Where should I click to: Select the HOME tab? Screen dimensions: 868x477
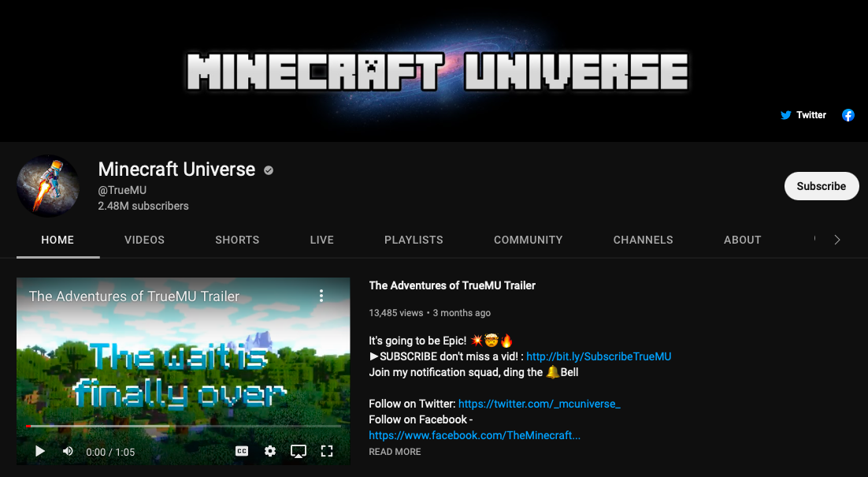57,240
